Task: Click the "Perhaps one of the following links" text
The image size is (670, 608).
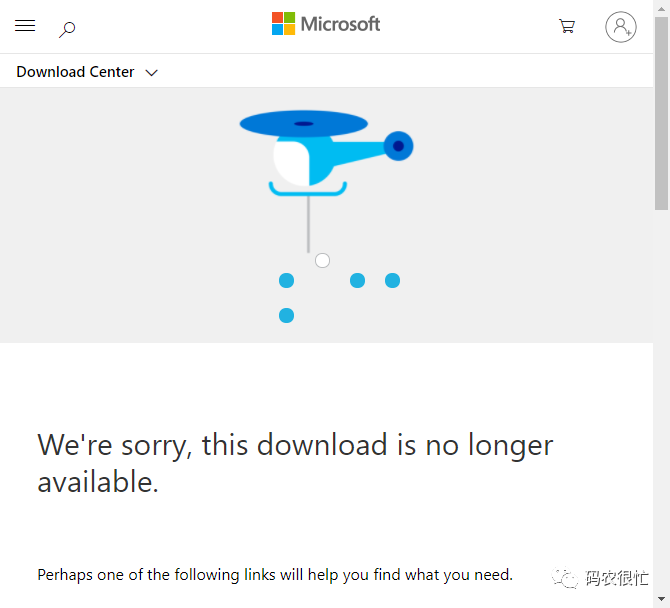Action: [x=275, y=575]
